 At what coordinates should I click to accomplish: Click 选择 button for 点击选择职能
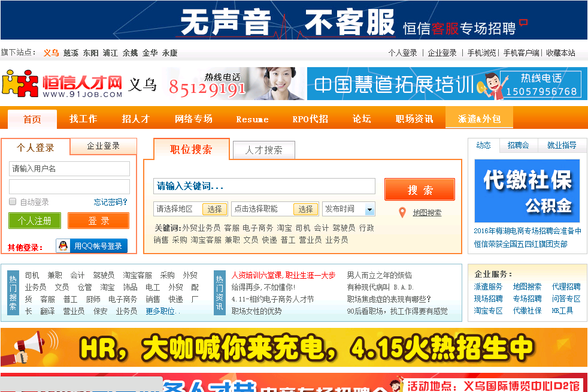(305, 209)
